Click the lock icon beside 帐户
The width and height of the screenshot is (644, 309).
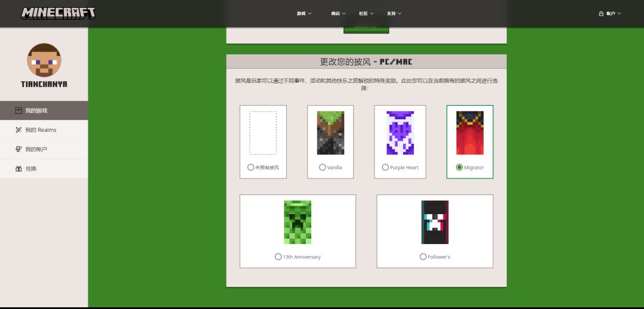[601, 14]
